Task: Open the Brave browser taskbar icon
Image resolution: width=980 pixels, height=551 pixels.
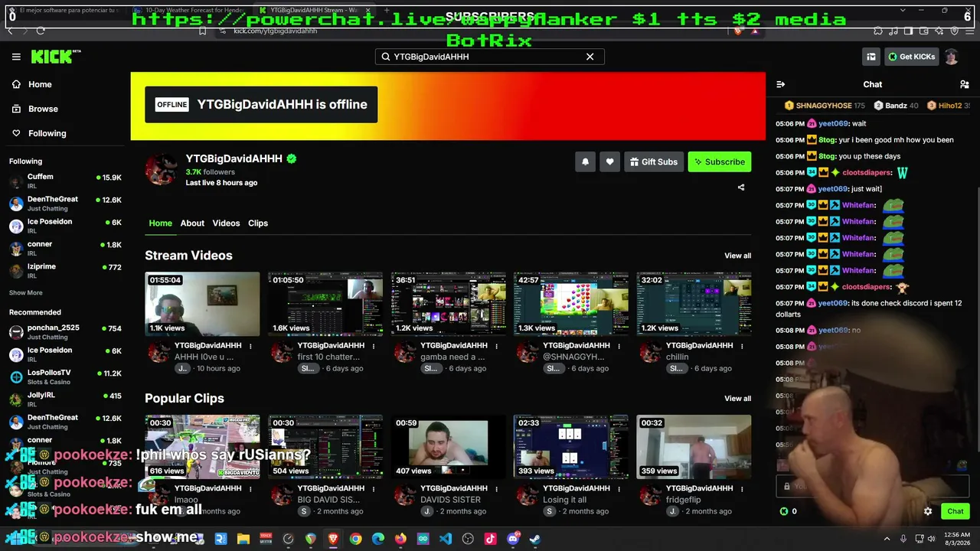Action: [333, 539]
